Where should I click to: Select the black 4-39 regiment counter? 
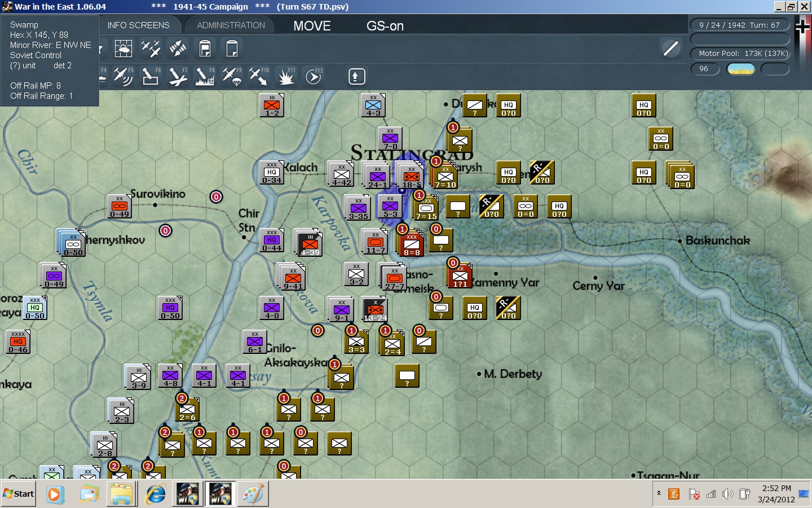click(310, 244)
